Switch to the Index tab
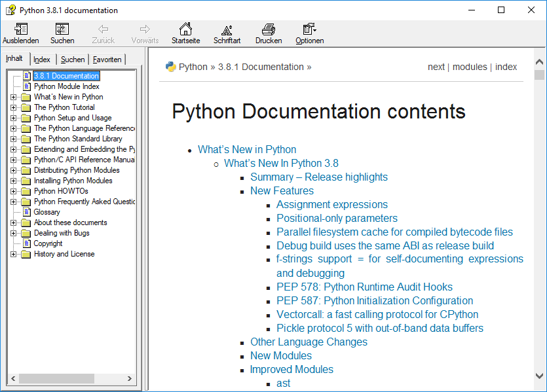This screenshot has height=392, width=547. 42,60
